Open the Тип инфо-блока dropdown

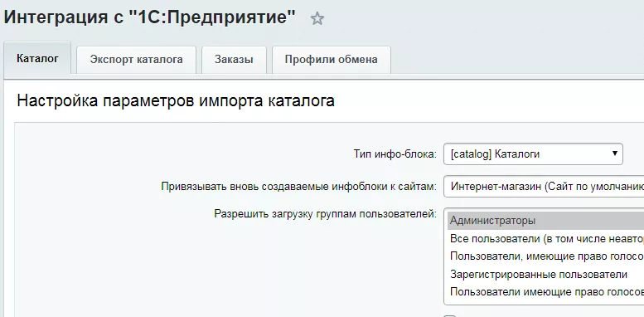(533, 154)
